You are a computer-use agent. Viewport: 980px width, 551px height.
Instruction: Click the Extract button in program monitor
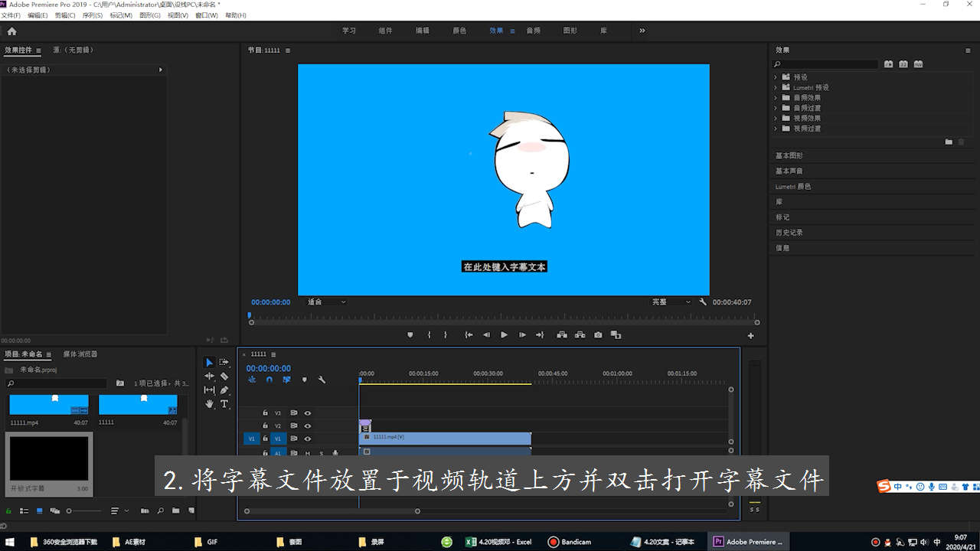point(580,334)
